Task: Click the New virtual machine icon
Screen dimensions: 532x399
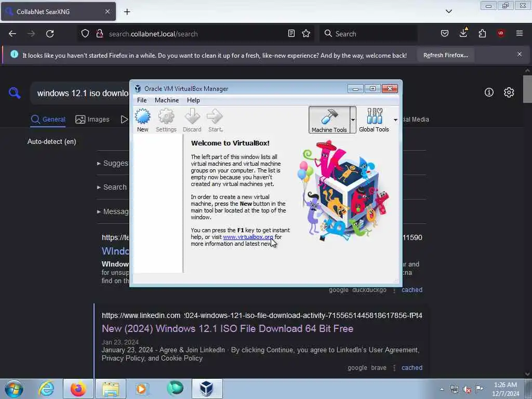Action: click(142, 120)
